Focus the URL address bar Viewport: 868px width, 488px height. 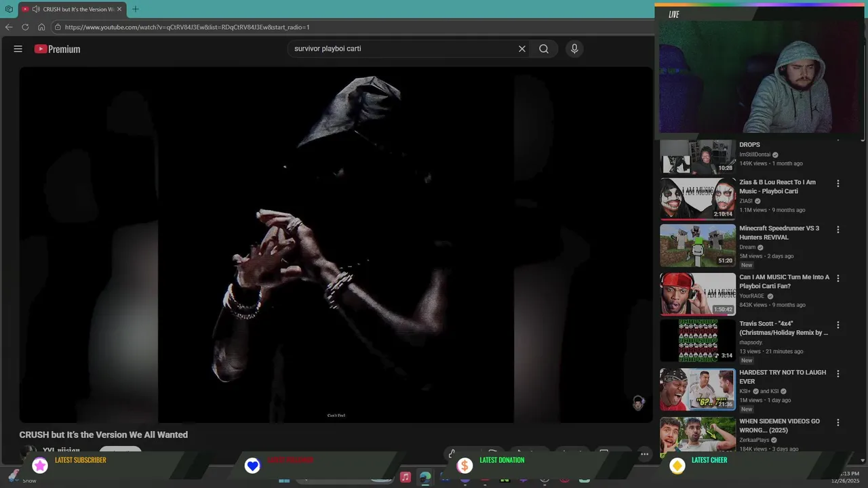coord(353,27)
